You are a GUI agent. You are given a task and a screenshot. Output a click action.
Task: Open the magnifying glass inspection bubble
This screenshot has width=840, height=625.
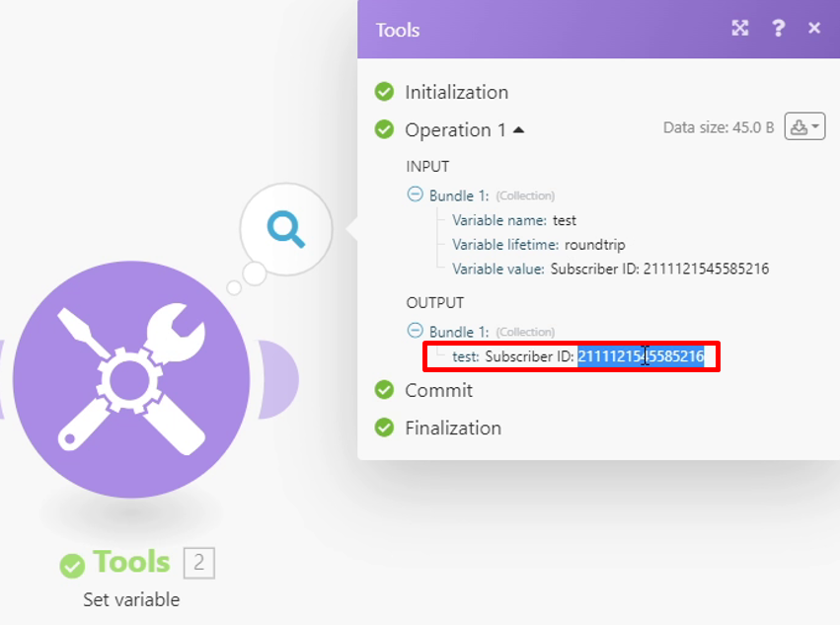pyautogui.click(x=285, y=229)
